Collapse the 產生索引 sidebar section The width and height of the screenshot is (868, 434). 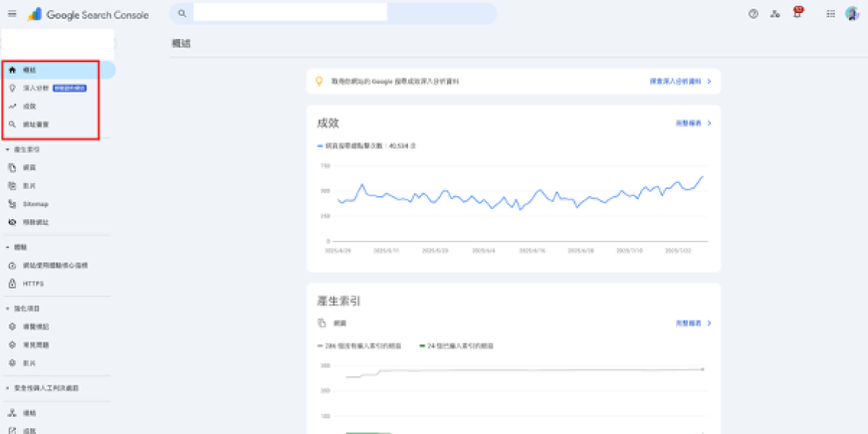7,149
